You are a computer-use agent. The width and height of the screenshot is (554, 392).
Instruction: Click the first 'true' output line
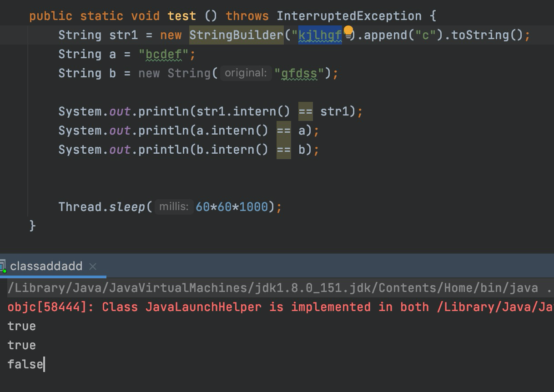pyautogui.click(x=22, y=326)
